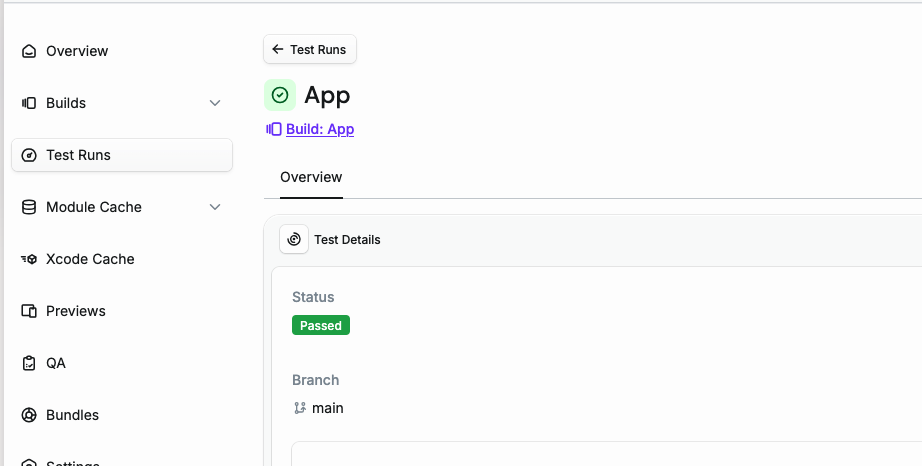Open Previews from the sidebar
Screen dimensions: 922x466
[x=76, y=311]
